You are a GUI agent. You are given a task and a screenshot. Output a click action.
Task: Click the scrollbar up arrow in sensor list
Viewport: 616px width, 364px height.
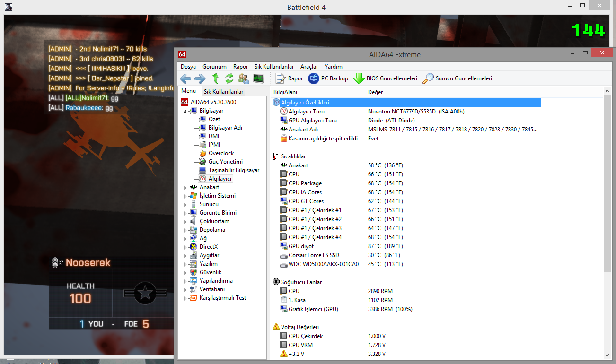point(607,91)
